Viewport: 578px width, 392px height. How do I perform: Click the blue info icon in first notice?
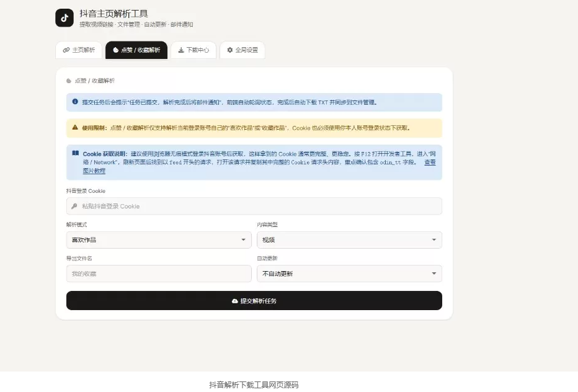click(x=75, y=101)
